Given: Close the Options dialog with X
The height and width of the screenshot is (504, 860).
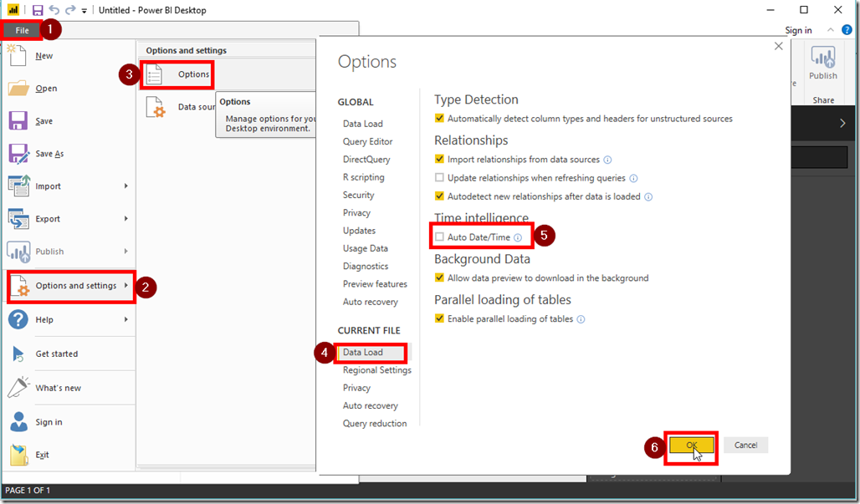Looking at the screenshot, I should 778,47.
